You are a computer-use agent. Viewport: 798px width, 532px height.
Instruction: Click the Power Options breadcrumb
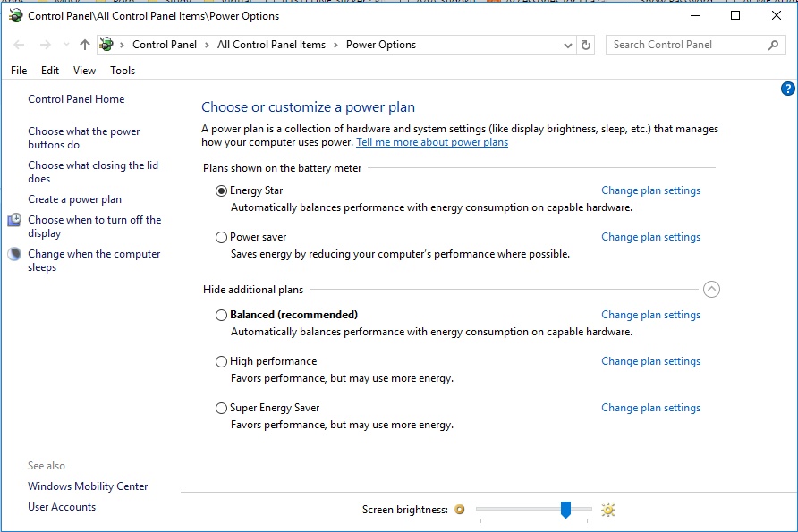381,45
